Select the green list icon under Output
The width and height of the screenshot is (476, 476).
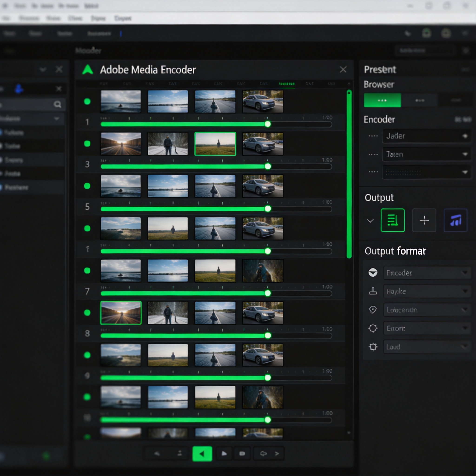pos(393,220)
